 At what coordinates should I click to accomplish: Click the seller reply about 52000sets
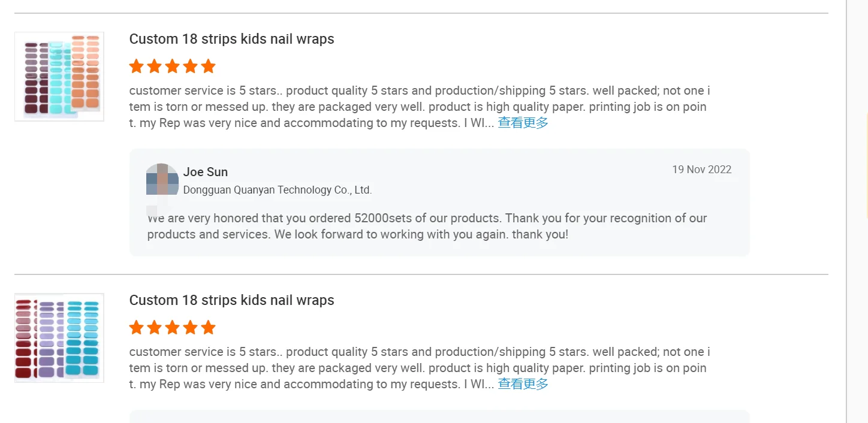click(427, 226)
